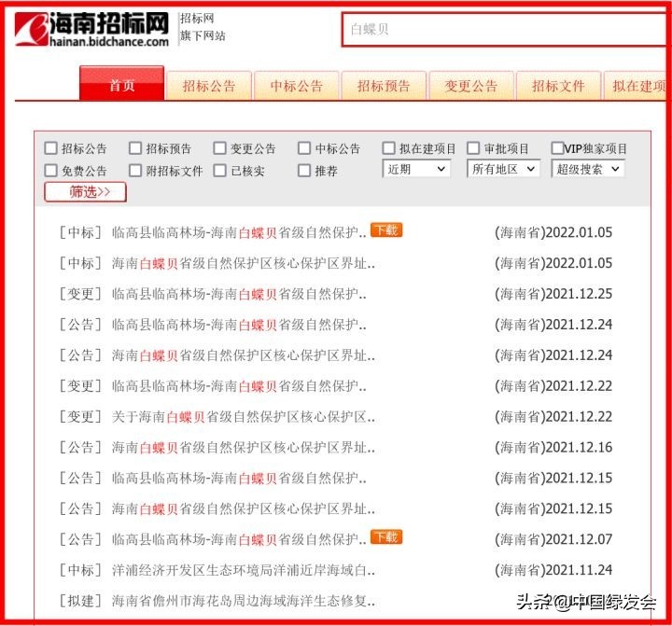Expand the 所有地区 region dropdown
The image size is (672, 626).
pyautogui.click(x=503, y=169)
